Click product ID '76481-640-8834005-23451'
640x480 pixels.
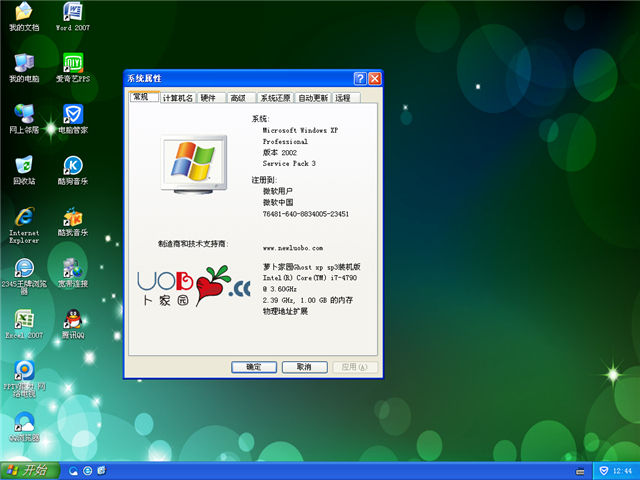coord(306,214)
